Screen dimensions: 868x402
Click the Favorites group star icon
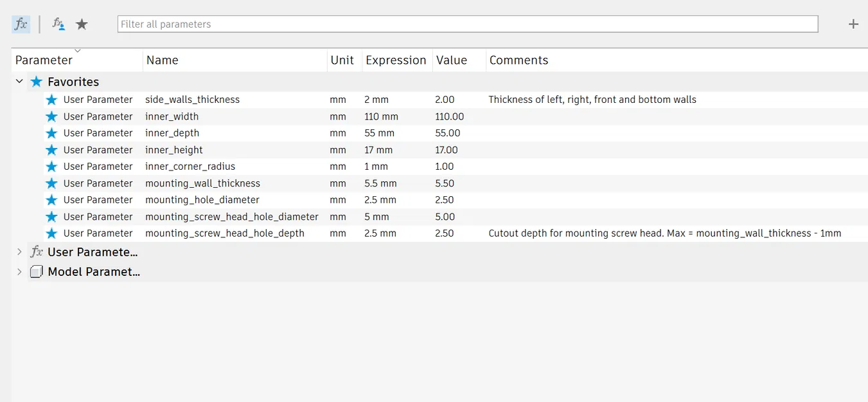coord(37,82)
